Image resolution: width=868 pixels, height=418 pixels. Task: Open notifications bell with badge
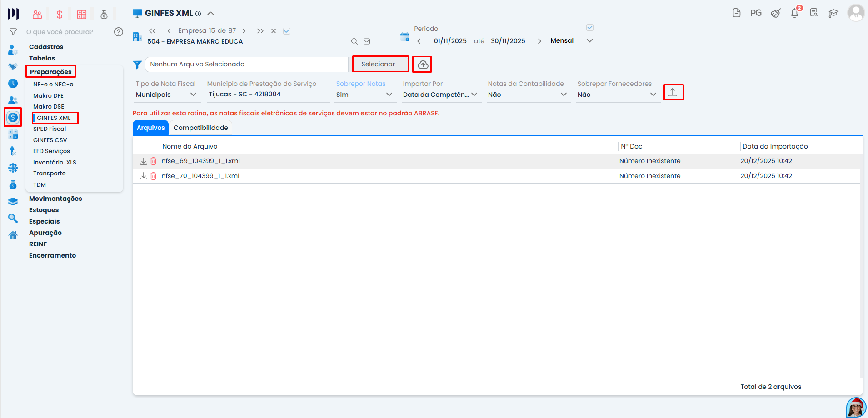pos(795,12)
